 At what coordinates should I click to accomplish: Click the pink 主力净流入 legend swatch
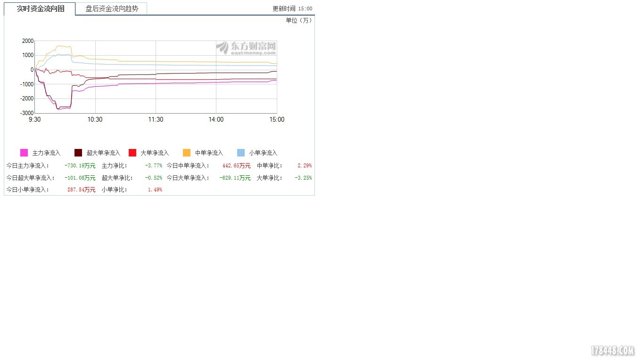tap(24, 153)
